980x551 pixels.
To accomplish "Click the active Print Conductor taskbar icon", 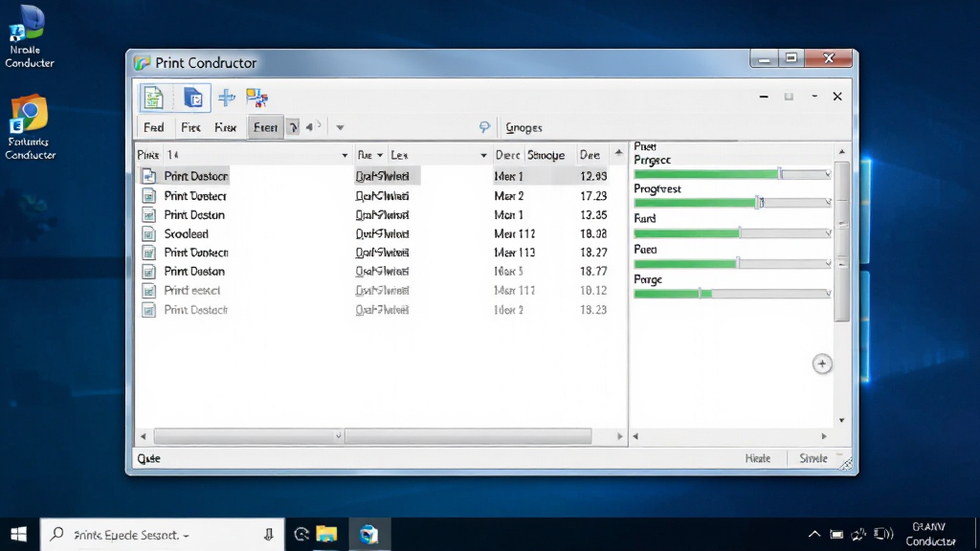I will (x=368, y=534).
